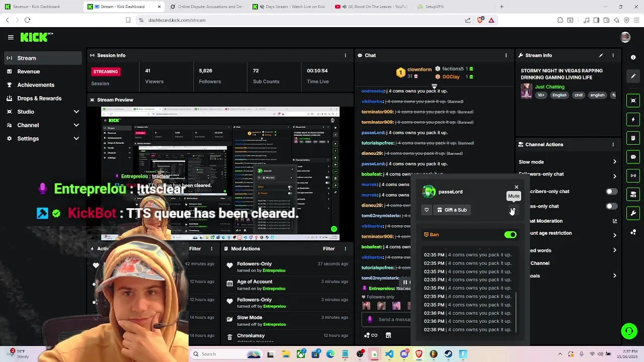The image size is (644, 362).
Task: Open the Mod Actions panel three-dot menu
Action: click(345, 248)
